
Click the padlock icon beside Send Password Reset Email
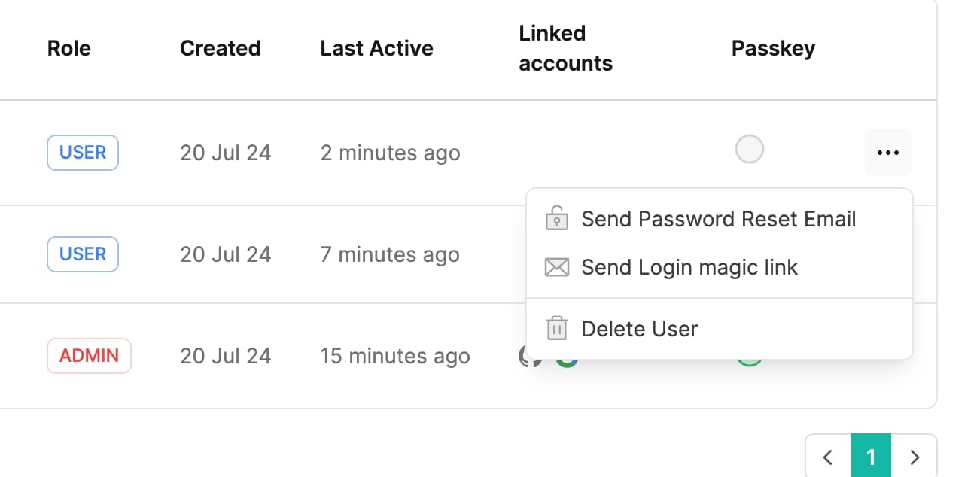tap(556, 218)
